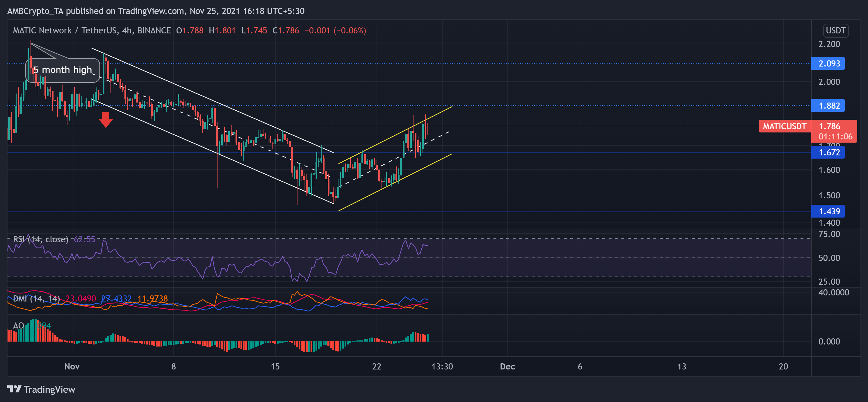Click the AMBCrypto_TA published header text
Screen dimensions: 868x402
pyautogui.click(x=156, y=11)
